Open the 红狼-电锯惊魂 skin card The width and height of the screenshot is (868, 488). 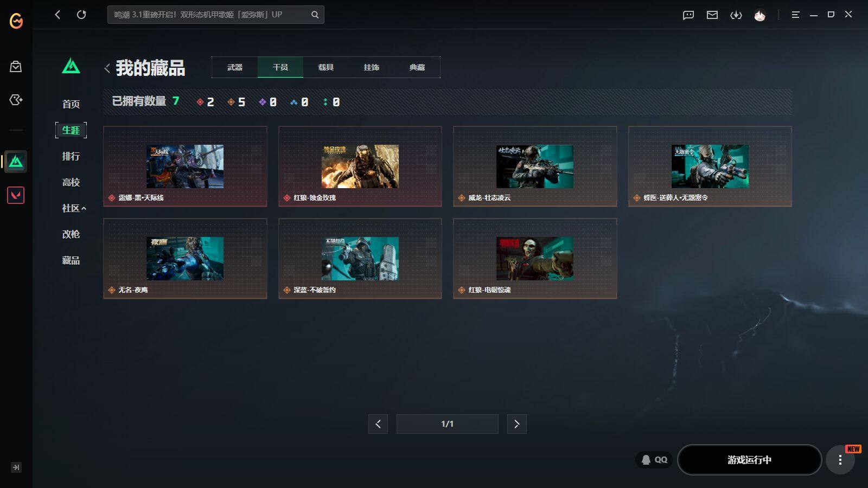535,259
